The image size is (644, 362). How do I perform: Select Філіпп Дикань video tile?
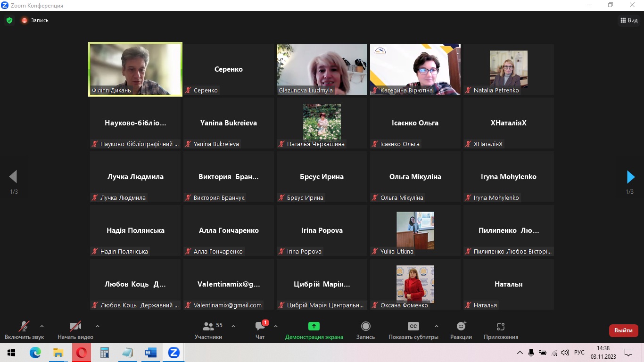[x=135, y=69]
